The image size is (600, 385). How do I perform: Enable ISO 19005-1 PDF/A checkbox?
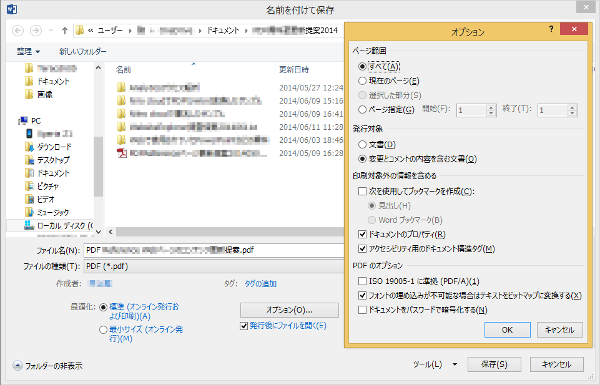point(362,281)
